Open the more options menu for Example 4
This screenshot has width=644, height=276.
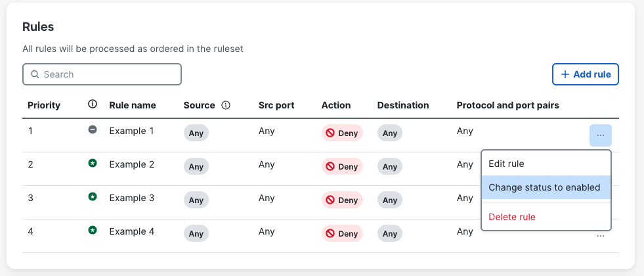(600, 235)
